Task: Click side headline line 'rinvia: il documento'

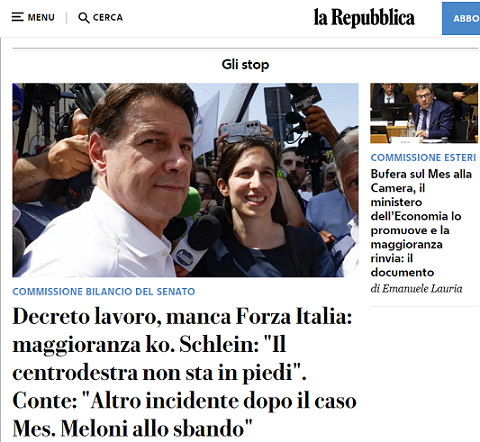Action: [x=402, y=265]
